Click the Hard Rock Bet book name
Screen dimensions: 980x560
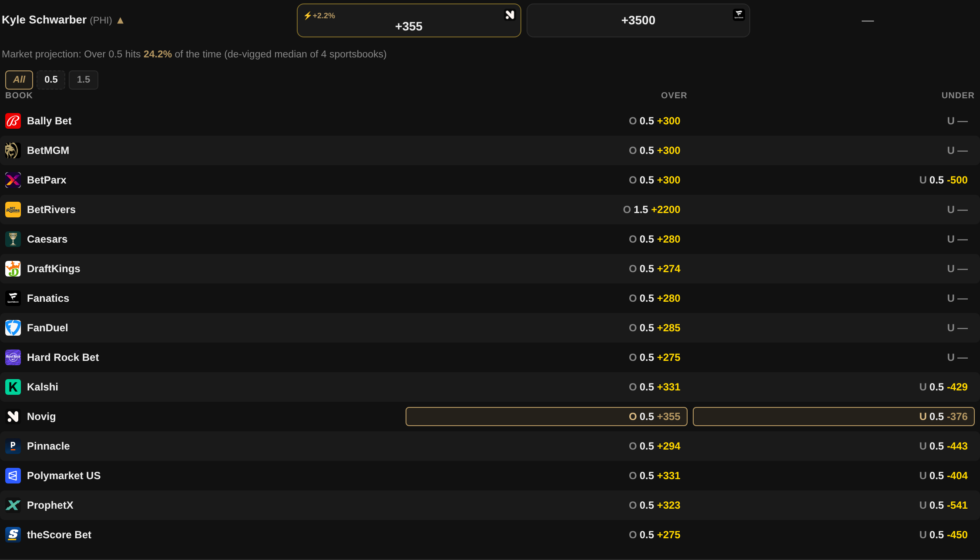(x=63, y=357)
